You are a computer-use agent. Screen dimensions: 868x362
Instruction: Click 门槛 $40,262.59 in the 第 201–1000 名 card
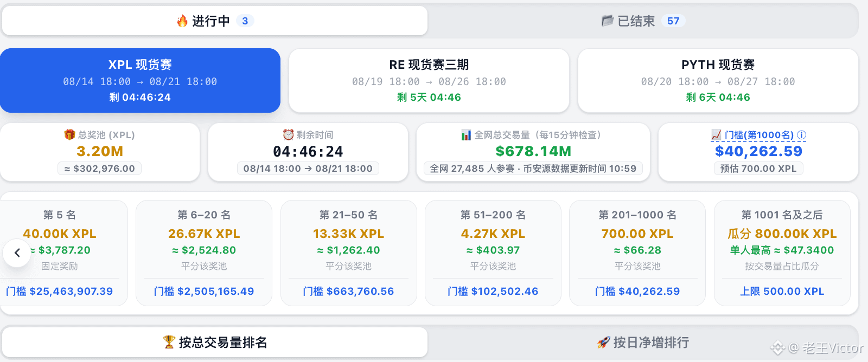[637, 291]
